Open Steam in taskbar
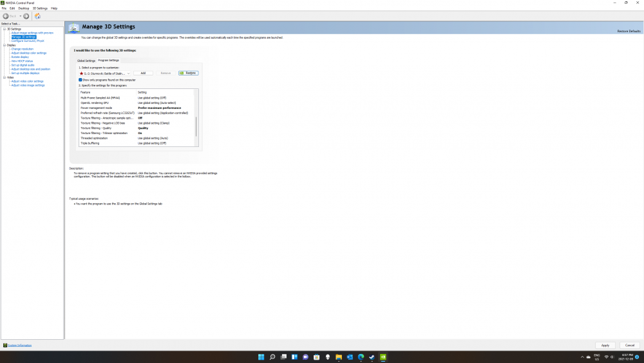This screenshot has height=363, width=644. click(x=372, y=357)
